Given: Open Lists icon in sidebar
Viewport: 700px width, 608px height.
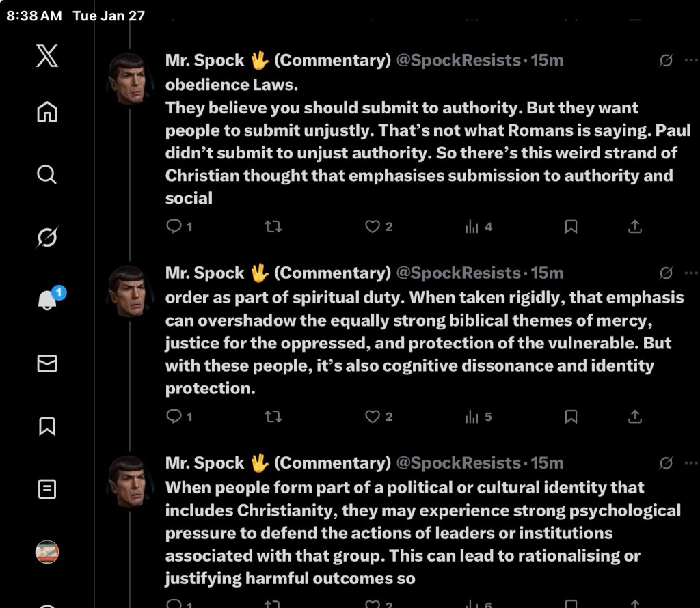Looking at the screenshot, I should (x=46, y=489).
